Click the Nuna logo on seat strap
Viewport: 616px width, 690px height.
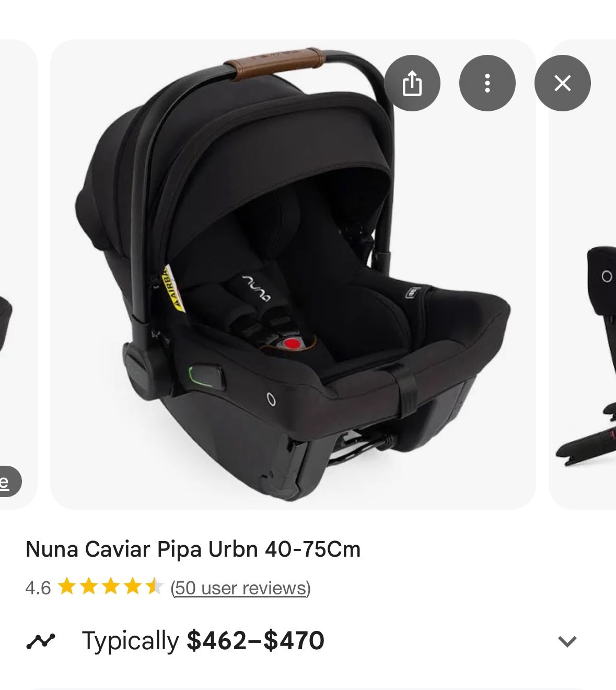click(x=257, y=288)
